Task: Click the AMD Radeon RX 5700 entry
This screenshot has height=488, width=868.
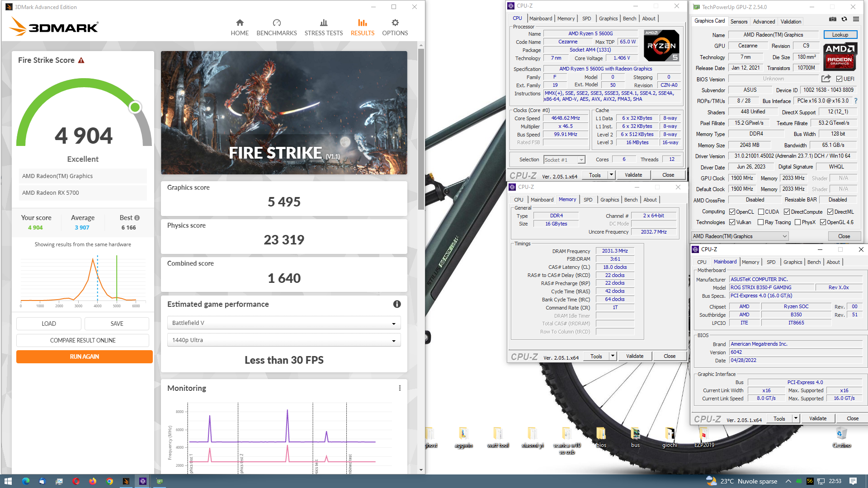Action: pyautogui.click(x=83, y=192)
